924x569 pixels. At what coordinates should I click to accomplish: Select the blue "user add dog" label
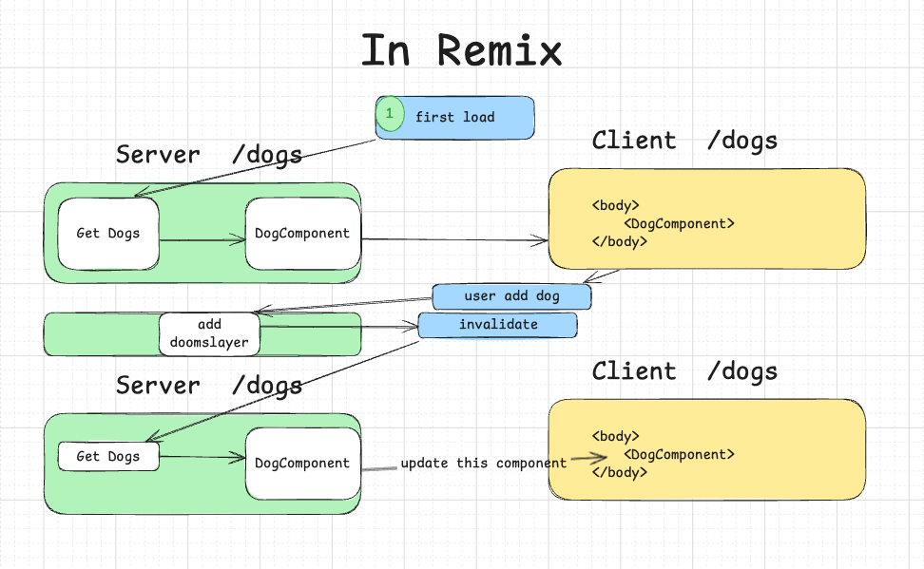point(511,296)
